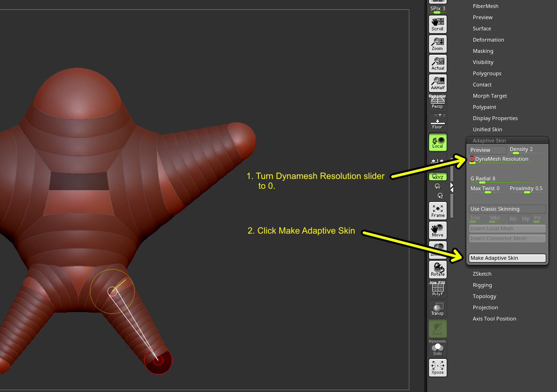Toggle the green XYZ rotation button
557x392 pixels.
point(438,177)
